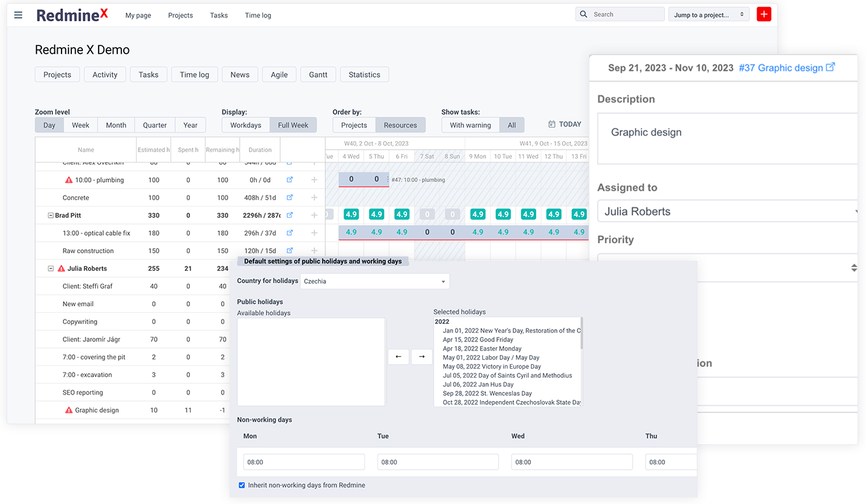
Task: Click the search magnifier icon
Action: pos(583,14)
